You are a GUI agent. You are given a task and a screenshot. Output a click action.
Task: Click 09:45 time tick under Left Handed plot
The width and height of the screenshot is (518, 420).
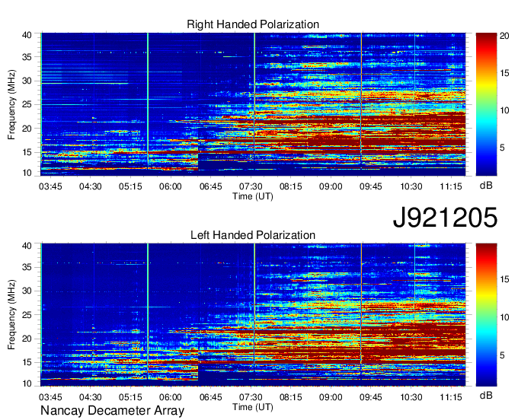point(371,397)
